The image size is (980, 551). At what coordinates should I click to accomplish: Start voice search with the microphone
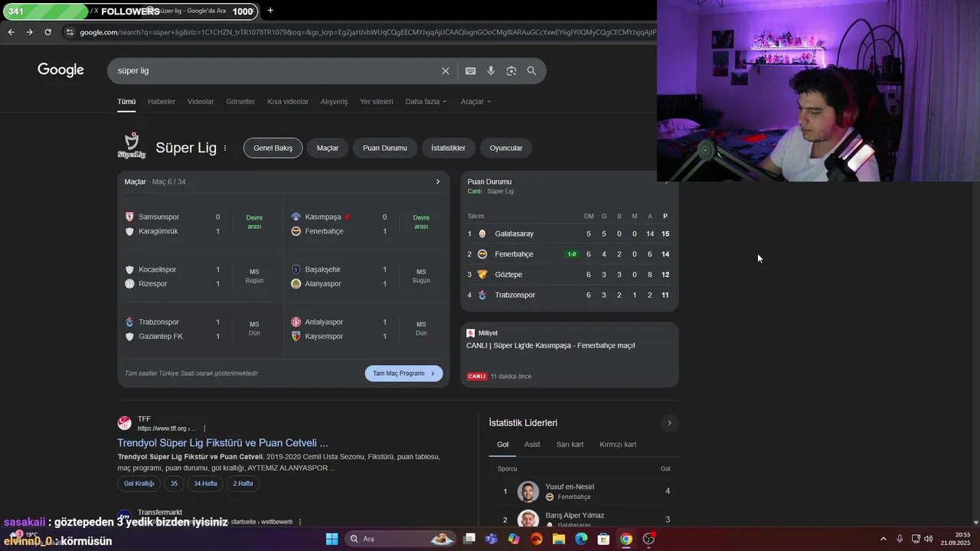(491, 70)
